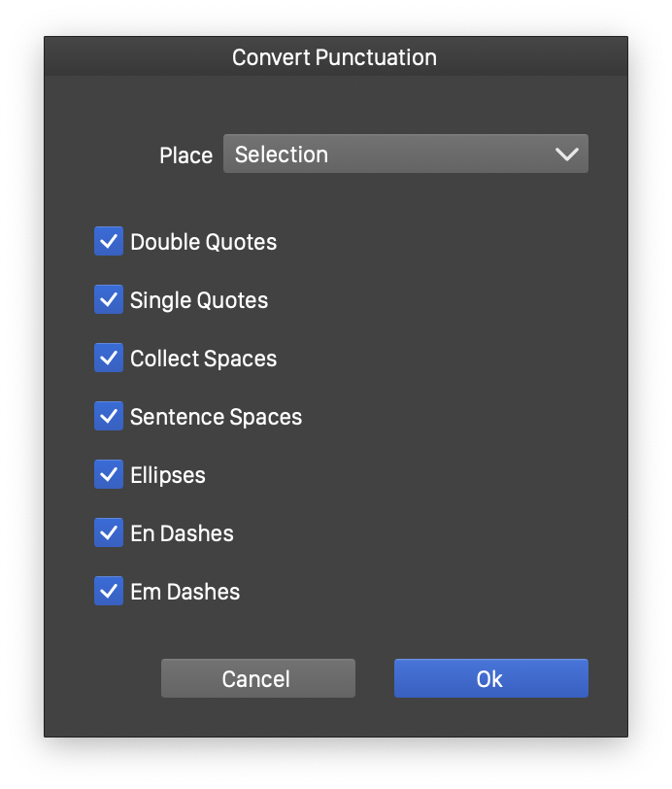The image size is (672, 789).
Task: Click the Single Quotes label text
Action: point(199,300)
